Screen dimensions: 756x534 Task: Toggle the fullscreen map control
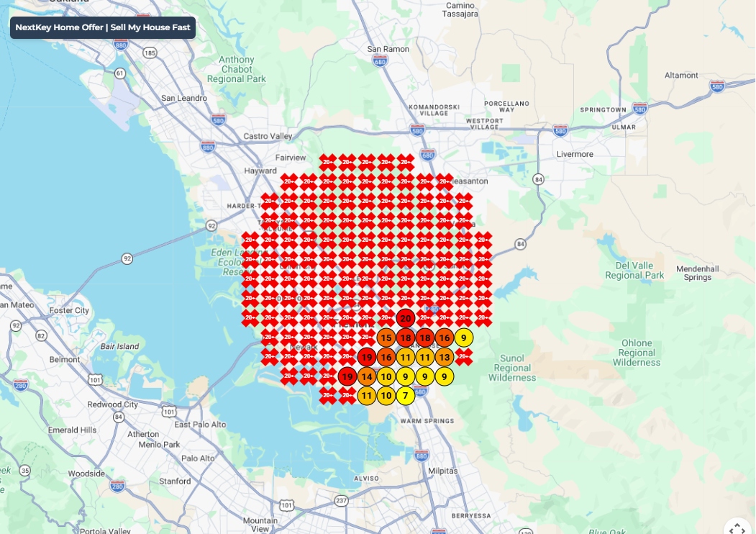point(737,528)
